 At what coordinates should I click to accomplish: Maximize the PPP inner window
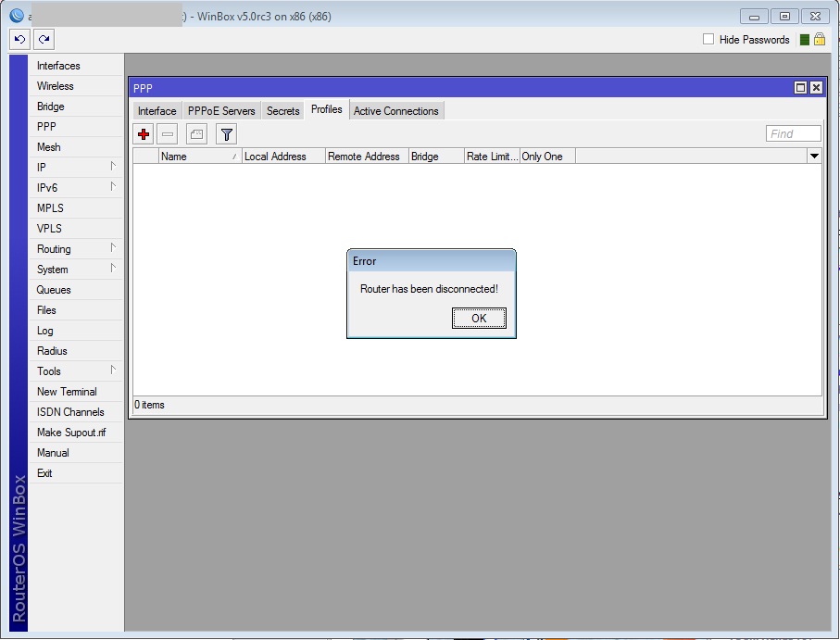[800, 87]
